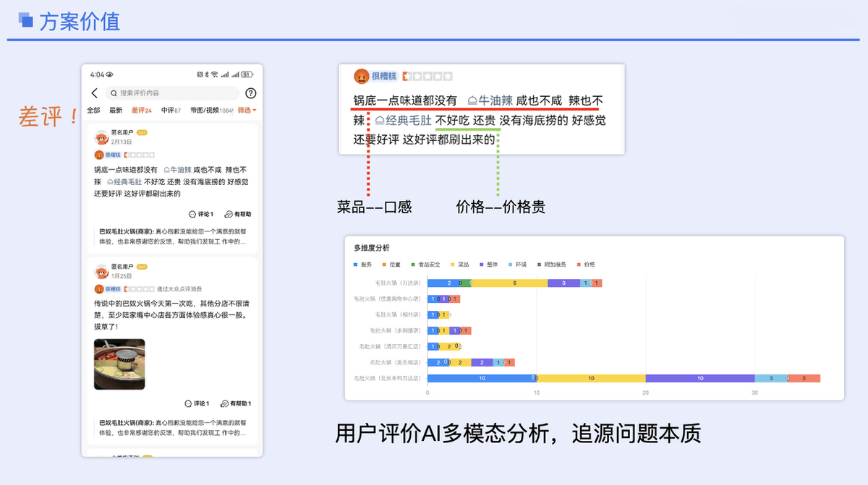Image resolution: width=868 pixels, height=485 pixels.
Task: Open the hotpot photo thumbnail in the review
Action: click(119, 364)
